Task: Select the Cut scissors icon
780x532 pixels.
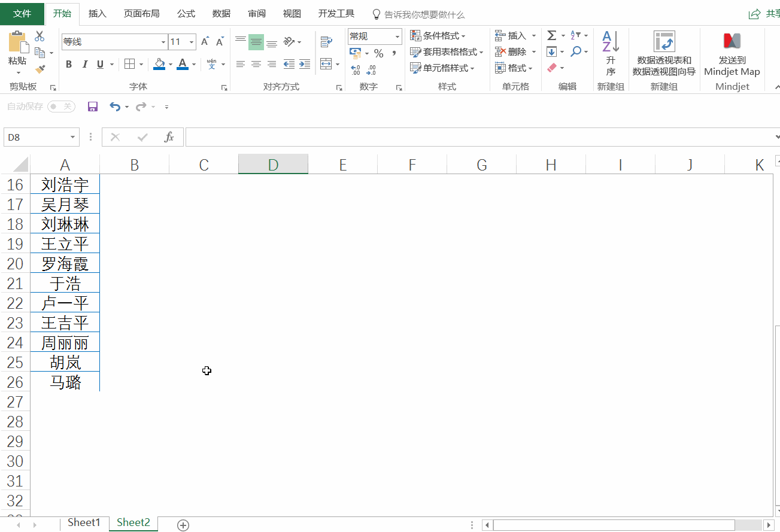Action: click(x=40, y=36)
